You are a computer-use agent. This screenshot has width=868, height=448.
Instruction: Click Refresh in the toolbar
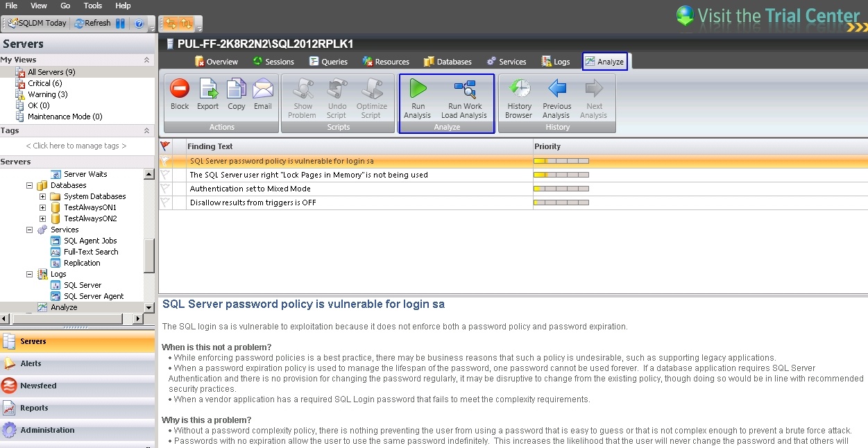[92, 23]
